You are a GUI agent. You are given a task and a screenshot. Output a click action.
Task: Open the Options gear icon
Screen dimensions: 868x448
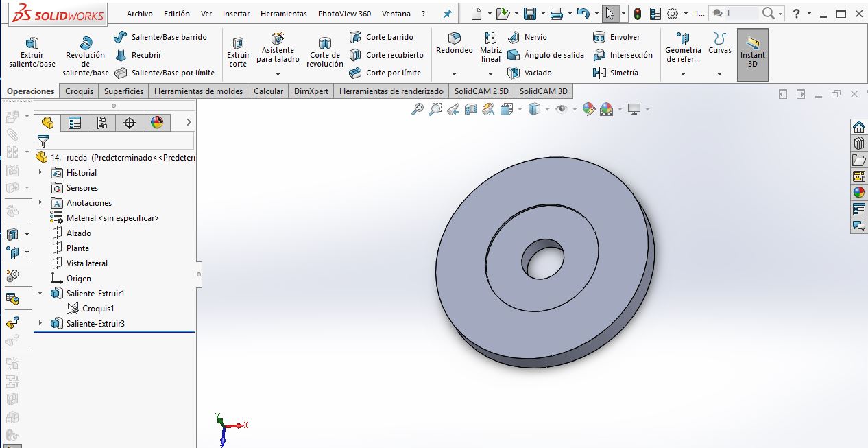(x=673, y=13)
